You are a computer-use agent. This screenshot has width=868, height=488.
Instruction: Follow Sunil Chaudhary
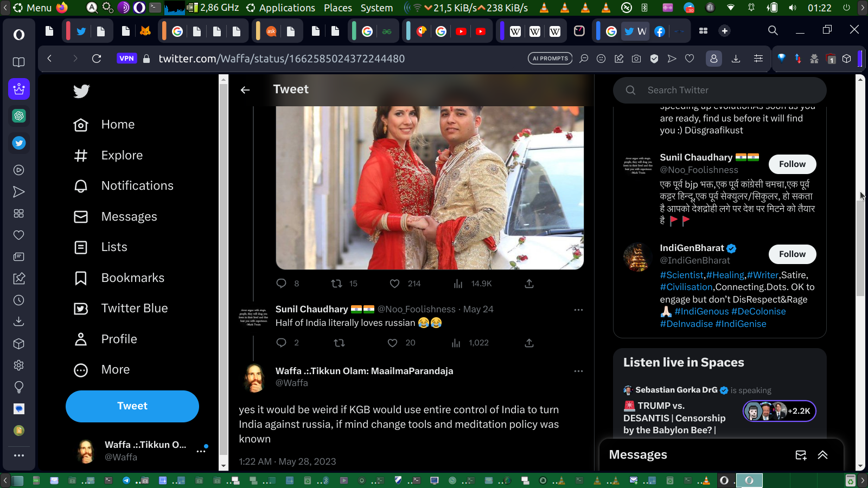(x=793, y=164)
